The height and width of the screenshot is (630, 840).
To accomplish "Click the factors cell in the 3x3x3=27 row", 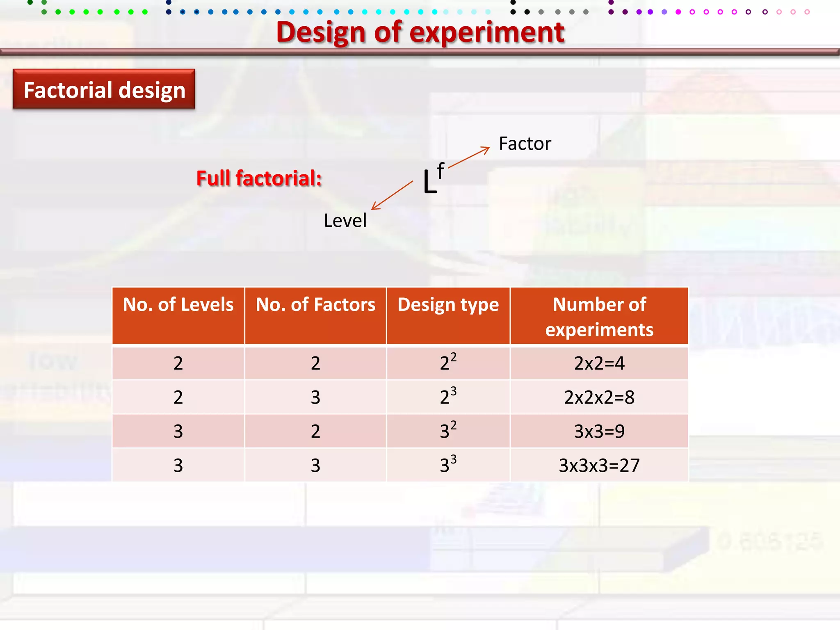I will [x=315, y=465].
